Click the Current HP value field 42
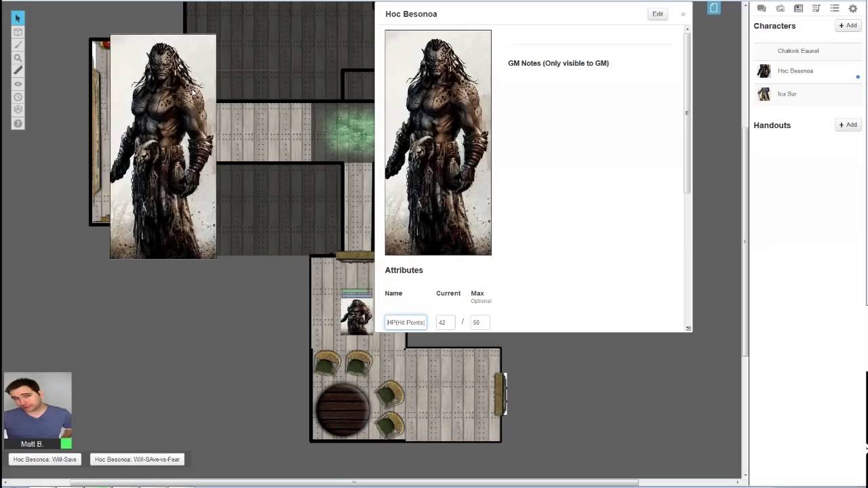The width and height of the screenshot is (868, 488). pyautogui.click(x=445, y=322)
